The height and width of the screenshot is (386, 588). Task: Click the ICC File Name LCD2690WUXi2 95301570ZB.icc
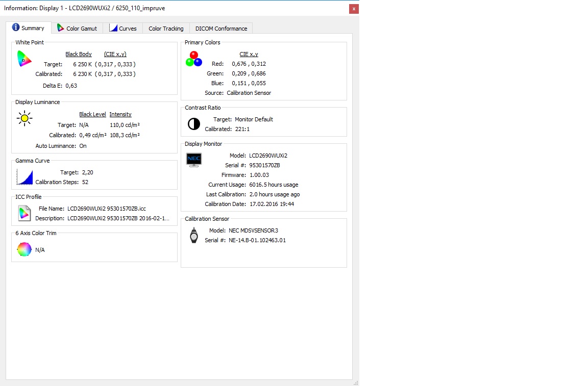107,209
